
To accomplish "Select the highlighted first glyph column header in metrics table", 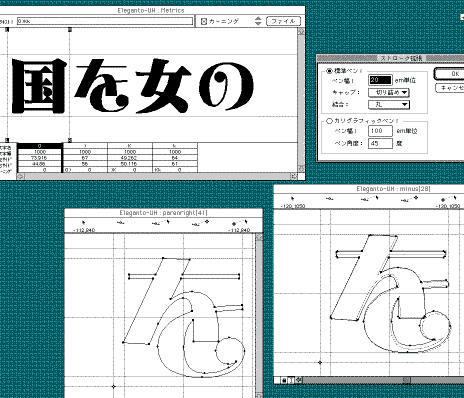I will 40,146.
